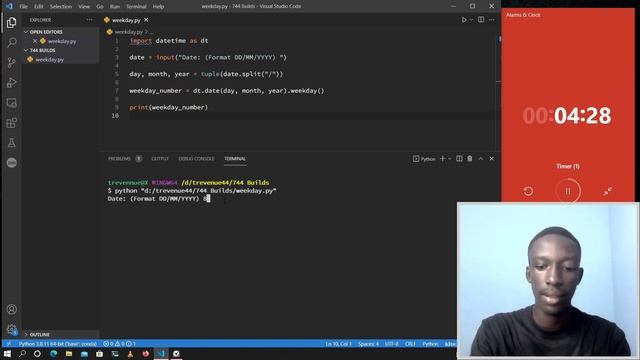Image resolution: width=640 pixels, height=360 pixels.
Task: Pause the running timer
Action: pyautogui.click(x=568, y=191)
